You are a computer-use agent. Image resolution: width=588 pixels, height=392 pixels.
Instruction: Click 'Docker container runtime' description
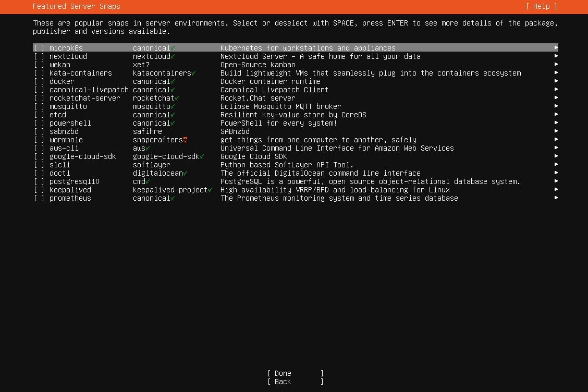[x=271, y=81]
